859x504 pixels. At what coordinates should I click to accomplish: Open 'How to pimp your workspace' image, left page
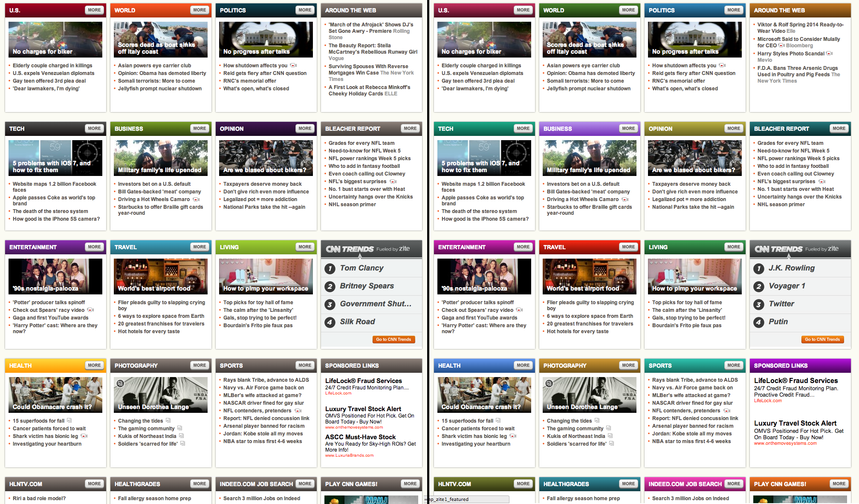tap(266, 276)
